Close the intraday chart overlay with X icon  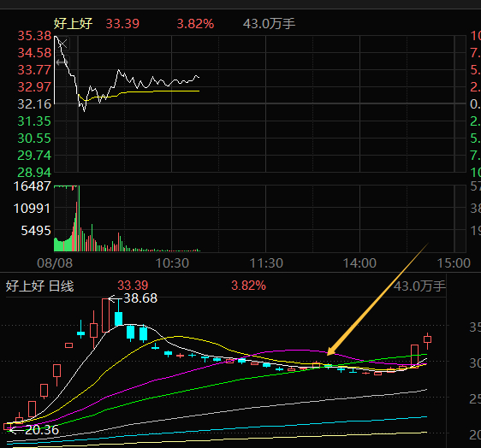click(62, 44)
